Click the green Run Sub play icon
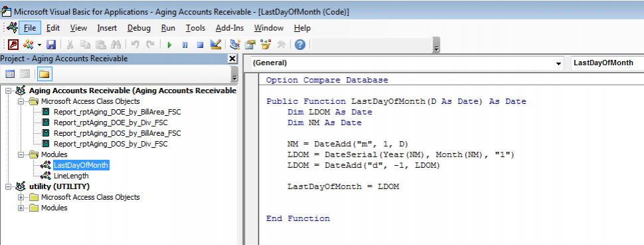The width and height of the screenshot is (644, 245). (x=169, y=45)
